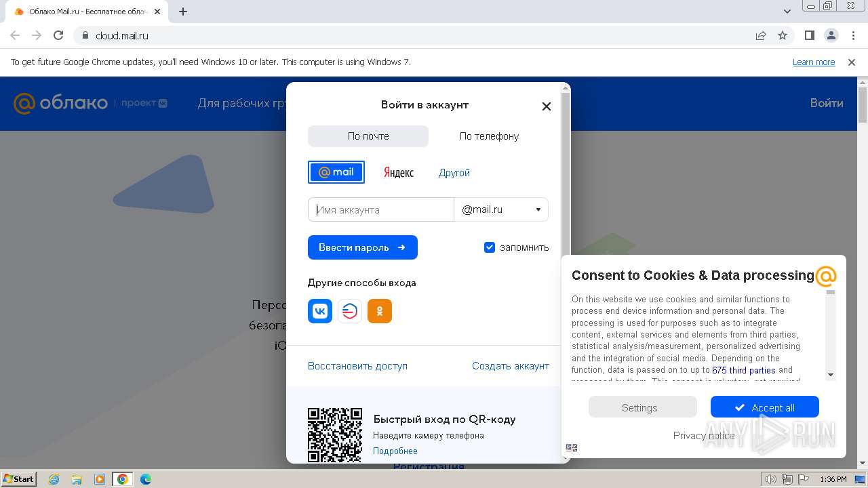The width and height of the screenshot is (868, 488).
Task: Open Chrome side panel icon
Action: click(x=809, y=35)
